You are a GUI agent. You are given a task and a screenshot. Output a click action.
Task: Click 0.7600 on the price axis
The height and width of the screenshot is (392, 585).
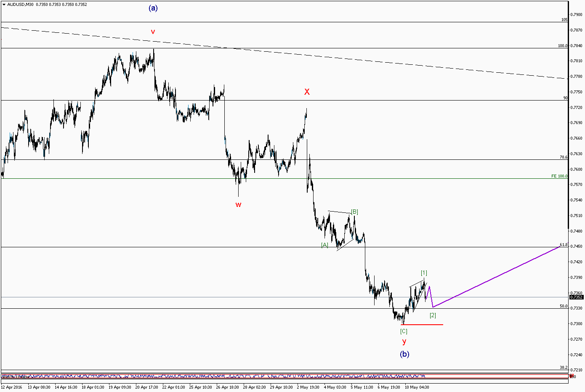(x=577, y=170)
